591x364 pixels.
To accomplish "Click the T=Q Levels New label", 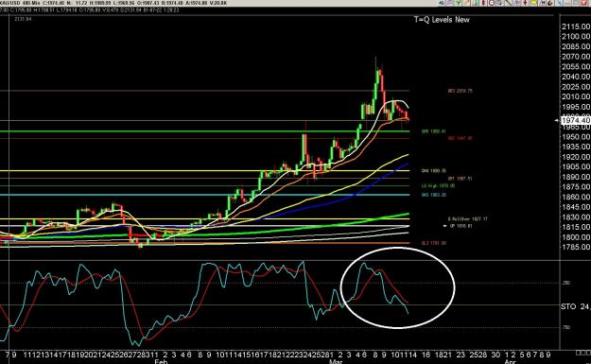I will 442,20.
